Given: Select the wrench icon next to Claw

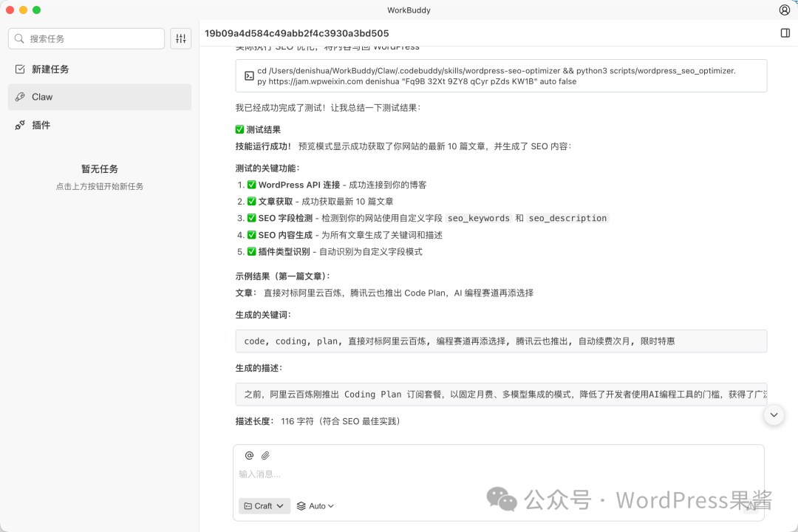Looking at the screenshot, I should coord(21,97).
